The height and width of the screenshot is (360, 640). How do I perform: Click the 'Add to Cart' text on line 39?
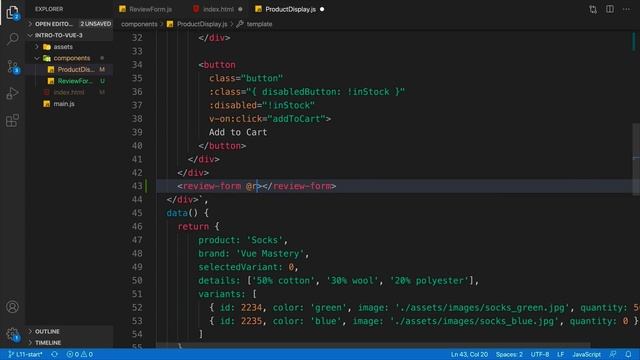(x=238, y=132)
